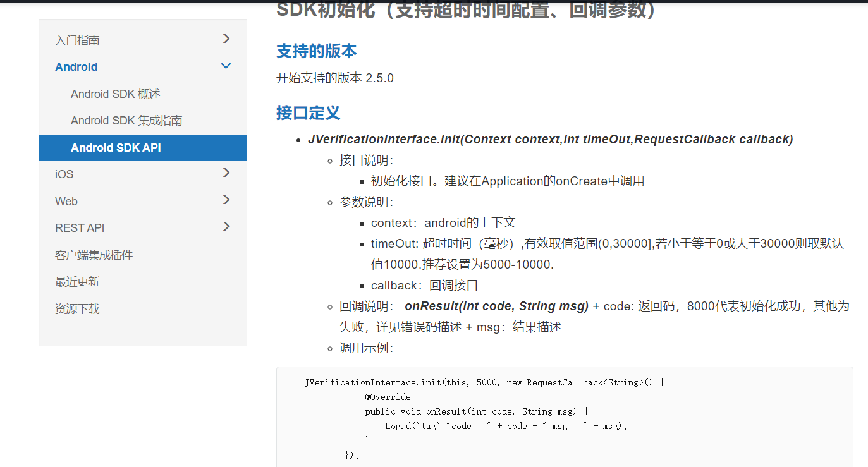This screenshot has height=467, width=868.
Task: Click the 接口定义 section heading
Action: (308, 113)
